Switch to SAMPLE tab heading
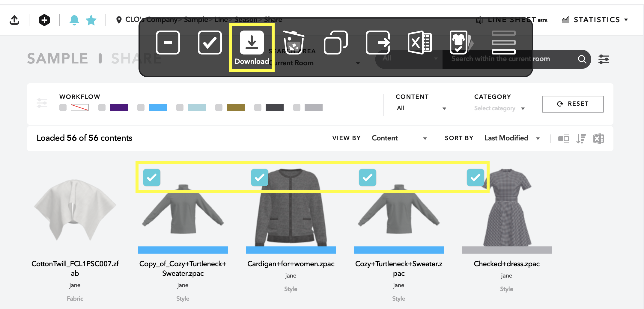The width and height of the screenshot is (644, 309). coord(58,59)
